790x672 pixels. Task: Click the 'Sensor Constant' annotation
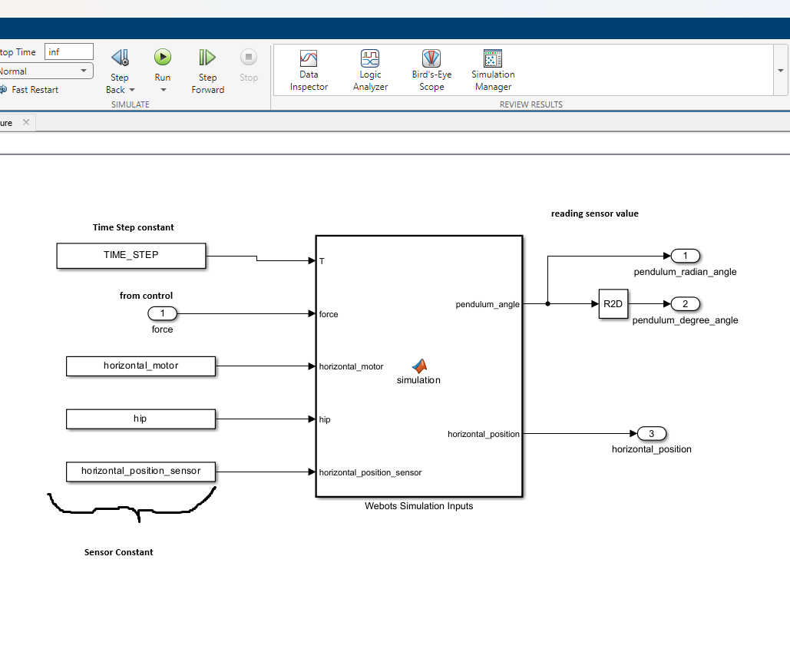click(118, 552)
